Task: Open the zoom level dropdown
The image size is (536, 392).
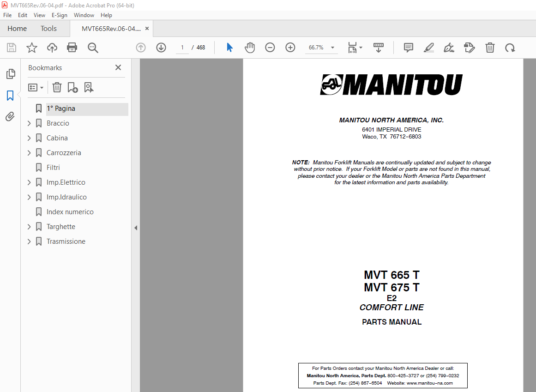Action: tap(332, 48)
